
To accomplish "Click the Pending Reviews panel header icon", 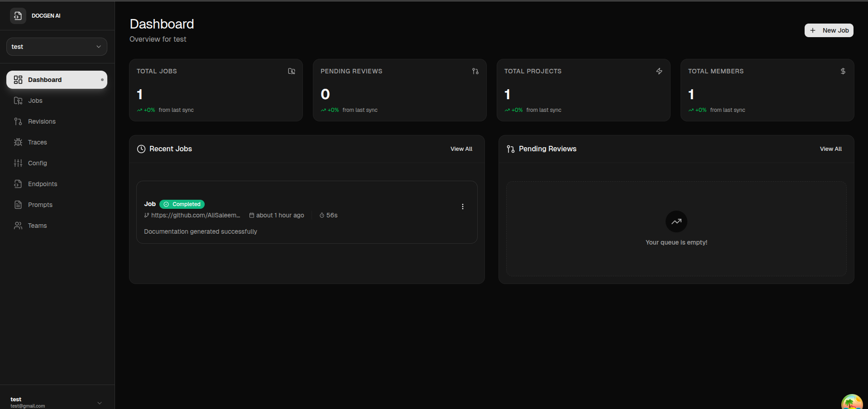I will point(511,149).
